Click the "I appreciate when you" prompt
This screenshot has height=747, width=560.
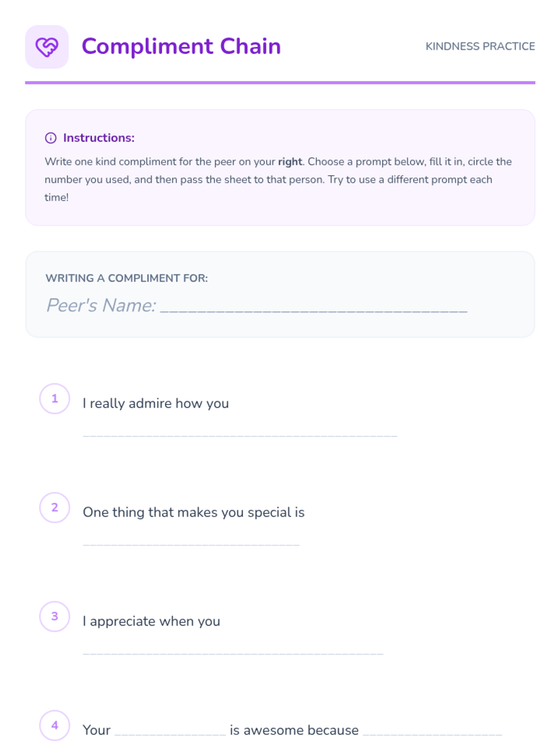point(151,621)
